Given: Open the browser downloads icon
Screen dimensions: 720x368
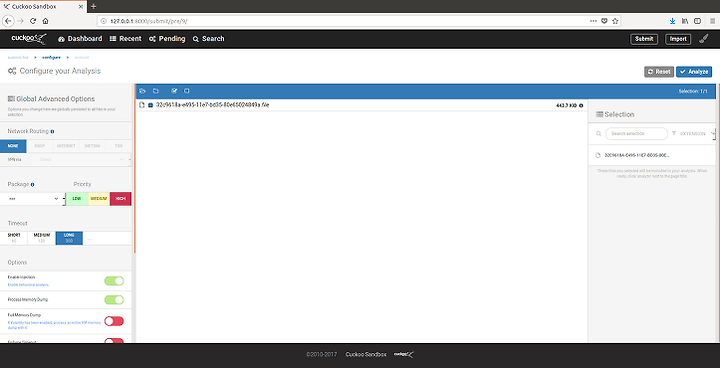Looking at the screenshot, I should click(x=672, y=21).
